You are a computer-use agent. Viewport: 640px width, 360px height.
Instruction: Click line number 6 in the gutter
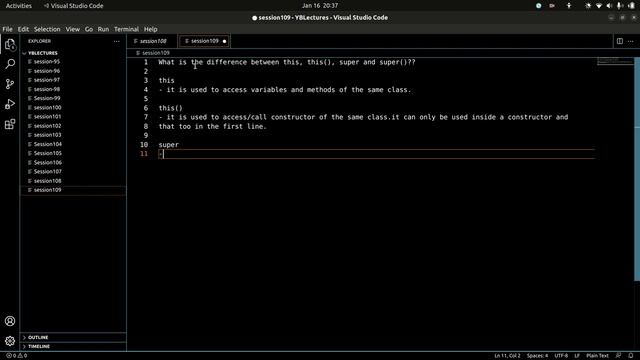point(146,108)
